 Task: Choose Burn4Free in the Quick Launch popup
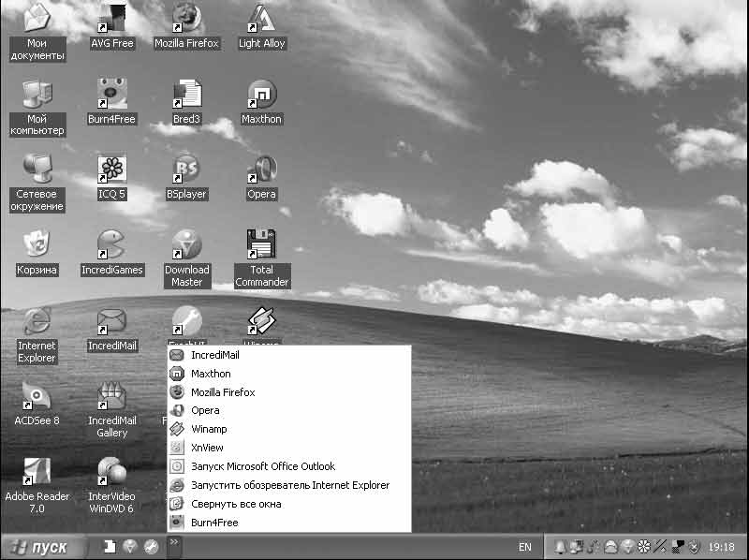click(x=289, y=523)
